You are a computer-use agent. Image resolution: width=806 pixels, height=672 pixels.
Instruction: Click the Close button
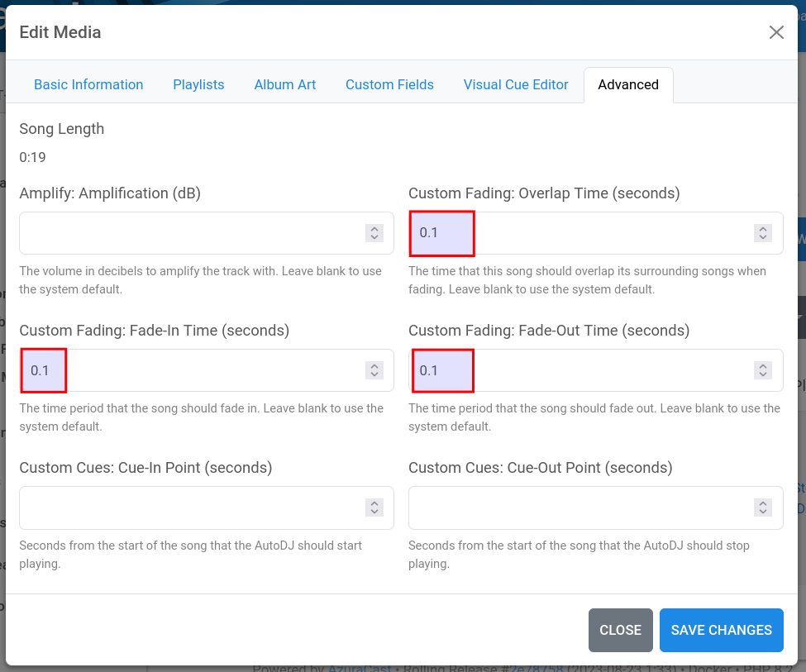[620, 630]
